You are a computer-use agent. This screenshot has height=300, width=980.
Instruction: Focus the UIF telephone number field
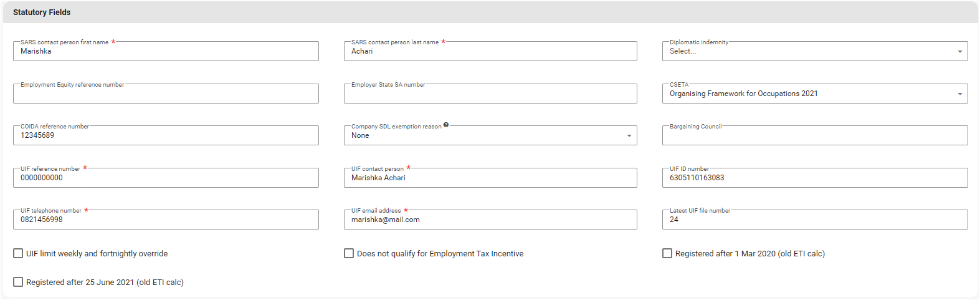pos(166,220)
